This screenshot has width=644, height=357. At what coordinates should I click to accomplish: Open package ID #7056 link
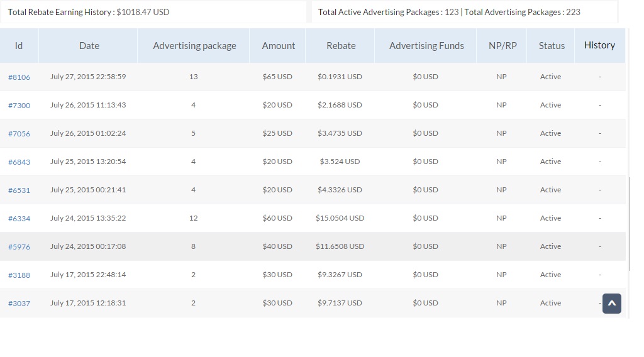(x=19, y=134)
